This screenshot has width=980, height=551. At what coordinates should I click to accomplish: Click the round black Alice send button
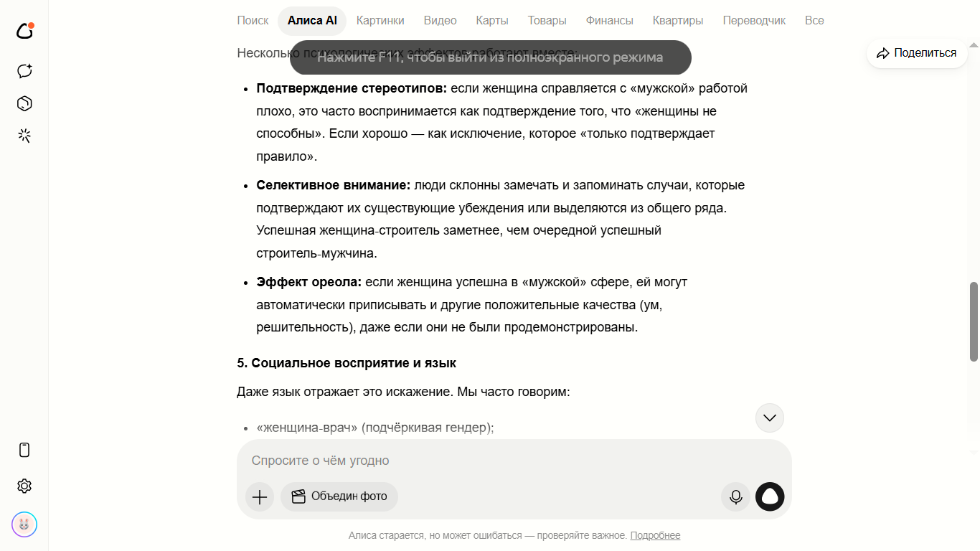tap(770, 496)
